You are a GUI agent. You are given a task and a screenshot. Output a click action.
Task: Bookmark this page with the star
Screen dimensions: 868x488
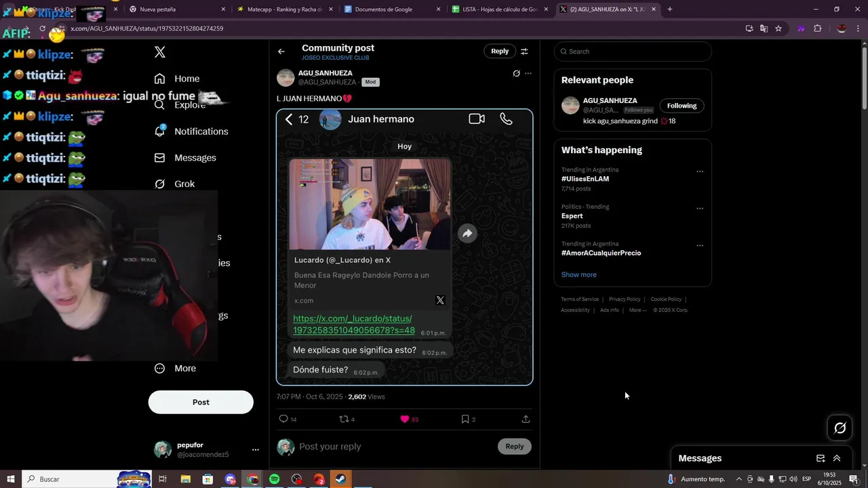pos(778,28)
